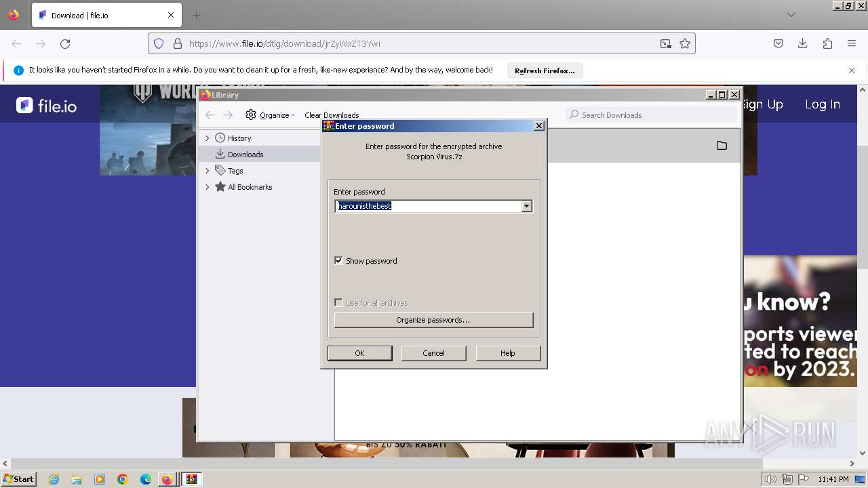Image resolution: width=868 pixels, height=488 pixels.
Task: Open the password history dropdown arrow
Action: point(527,206)
